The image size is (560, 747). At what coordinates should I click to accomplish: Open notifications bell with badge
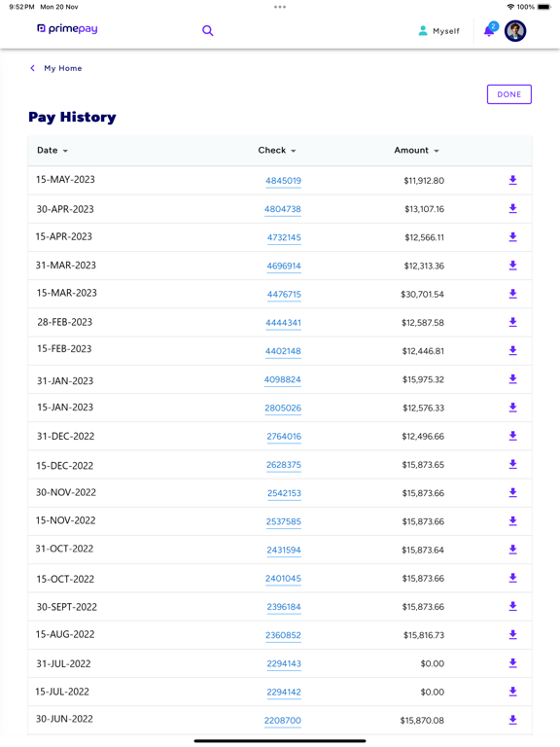coord(490,29)
